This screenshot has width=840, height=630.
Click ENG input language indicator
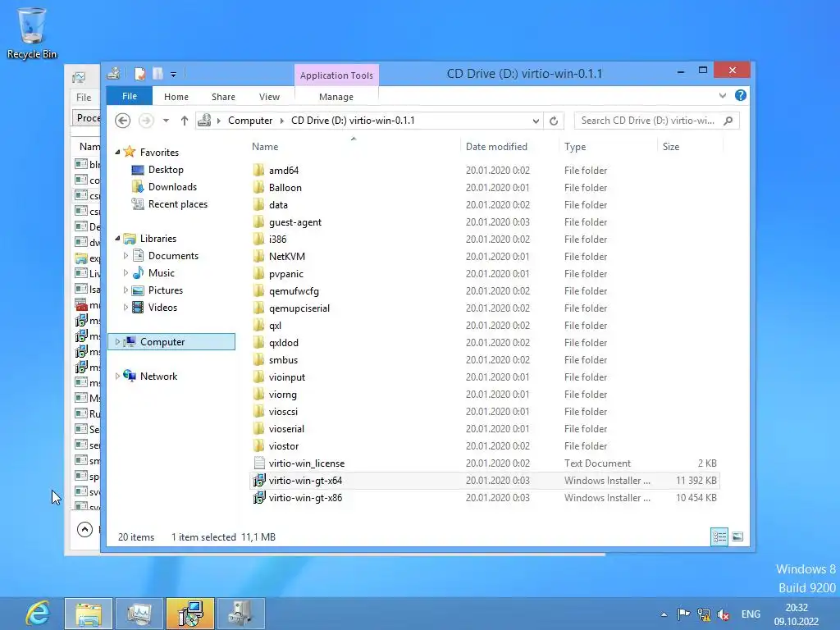(751, 614)
